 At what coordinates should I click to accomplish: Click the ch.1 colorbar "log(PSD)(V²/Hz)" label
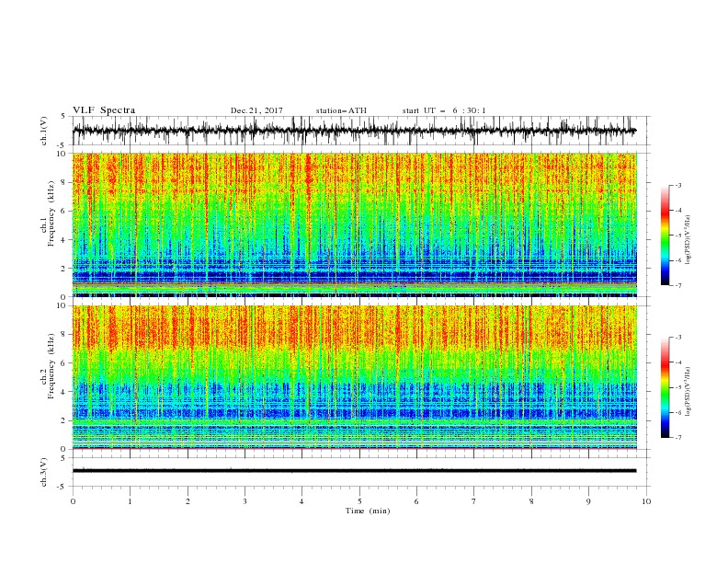(688, 240)
